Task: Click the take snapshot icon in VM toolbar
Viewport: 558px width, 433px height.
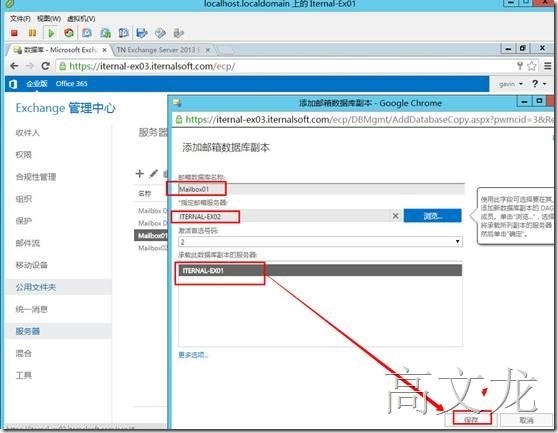Action: (87, 33)
